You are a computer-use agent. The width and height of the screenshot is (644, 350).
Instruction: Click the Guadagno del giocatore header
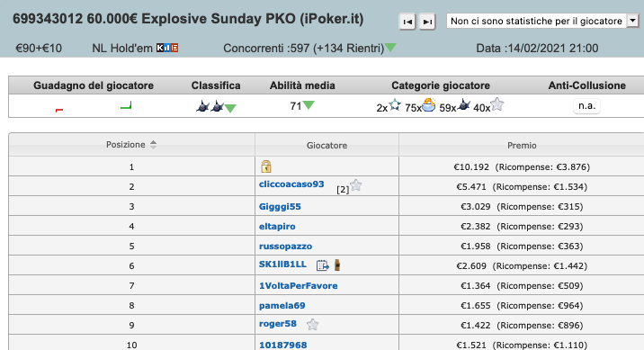coord(94,85)
